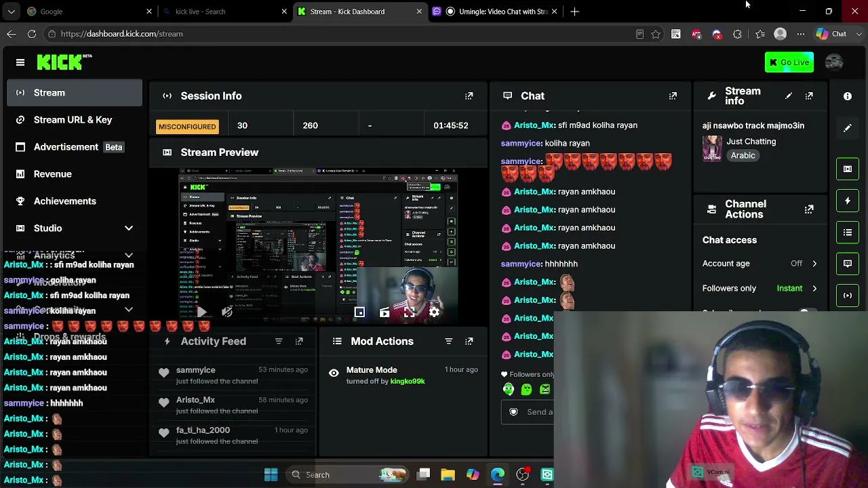This screenshot has width=868, height=488.
Task: Select the Just Chatting category thumbnail
Action: point(712,148)
